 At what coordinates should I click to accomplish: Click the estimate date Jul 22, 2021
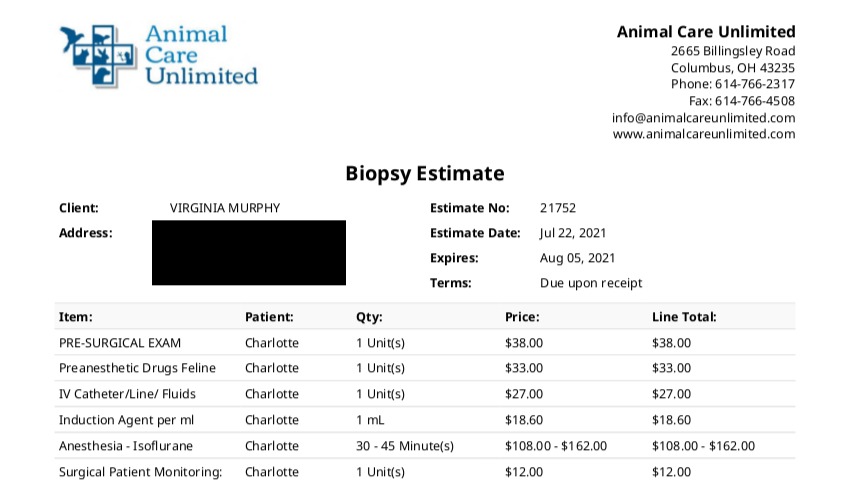(573, 233)
